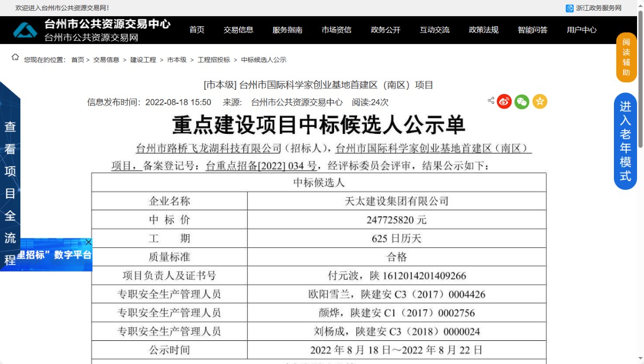
Task: Click the 项目负责人及证书号 row label
Action: click(x=169, y=276)
